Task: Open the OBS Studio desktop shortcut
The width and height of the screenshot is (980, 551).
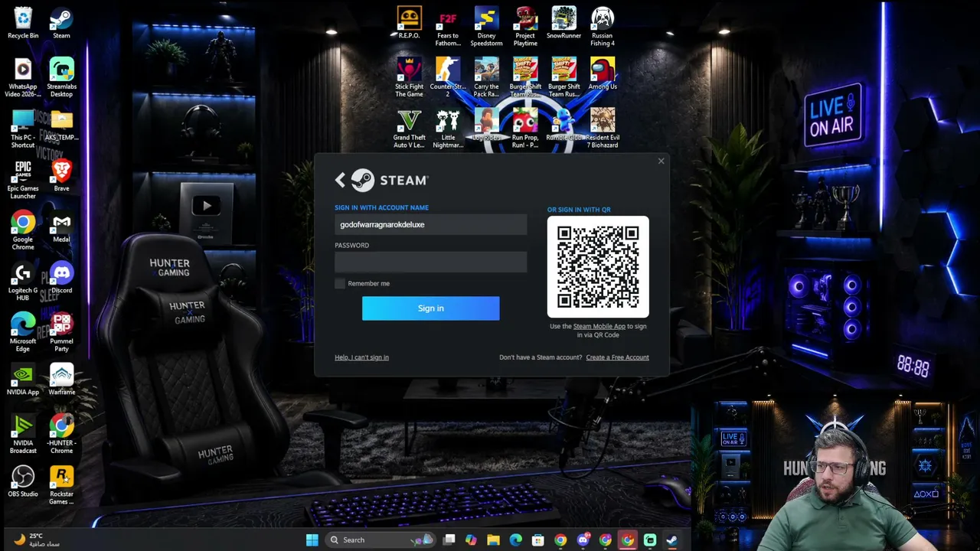Action: (x=23, y=481)
